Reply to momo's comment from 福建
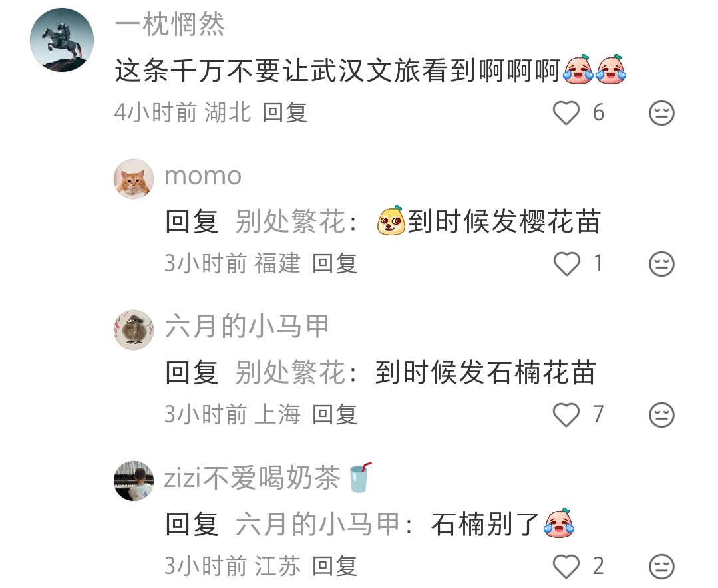Screen dimensions: 718x588 coord(335,263)
